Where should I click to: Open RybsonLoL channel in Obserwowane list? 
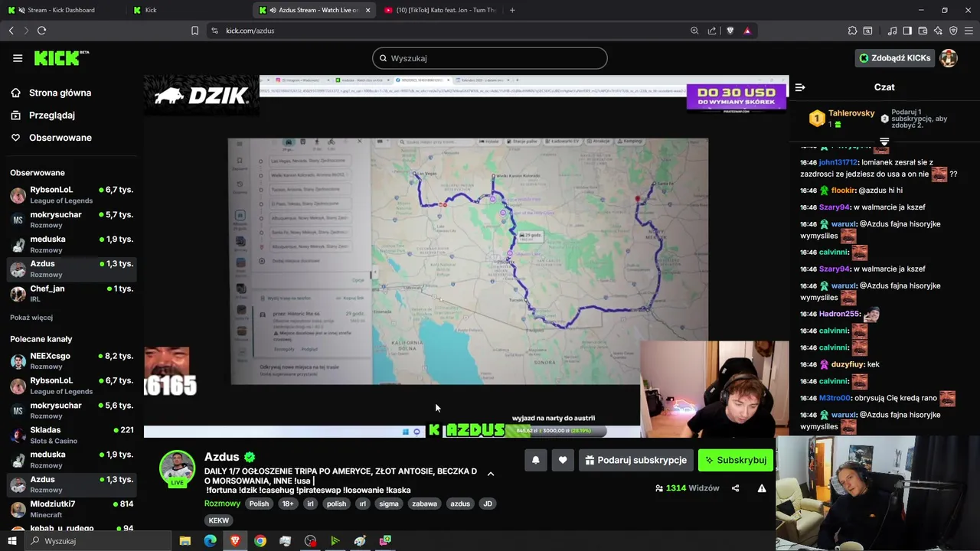coord(71,195)
